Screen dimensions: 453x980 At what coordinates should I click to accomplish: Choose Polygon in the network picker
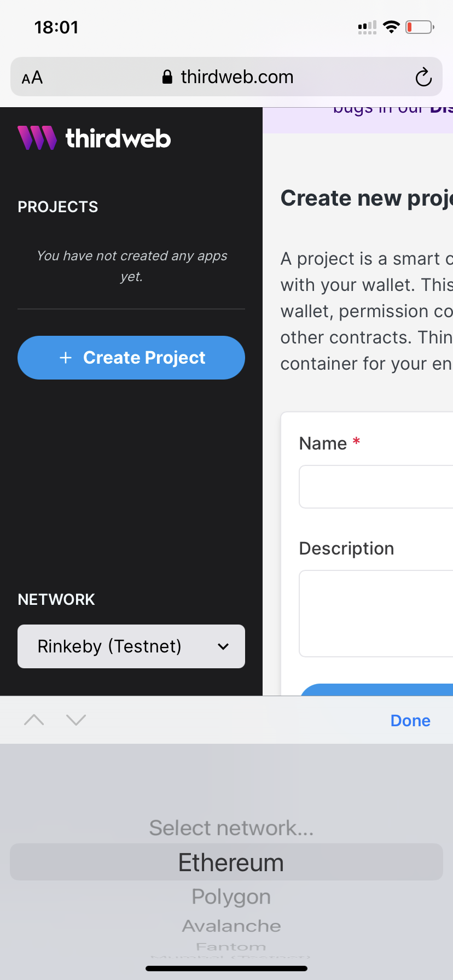coord(231,897)
